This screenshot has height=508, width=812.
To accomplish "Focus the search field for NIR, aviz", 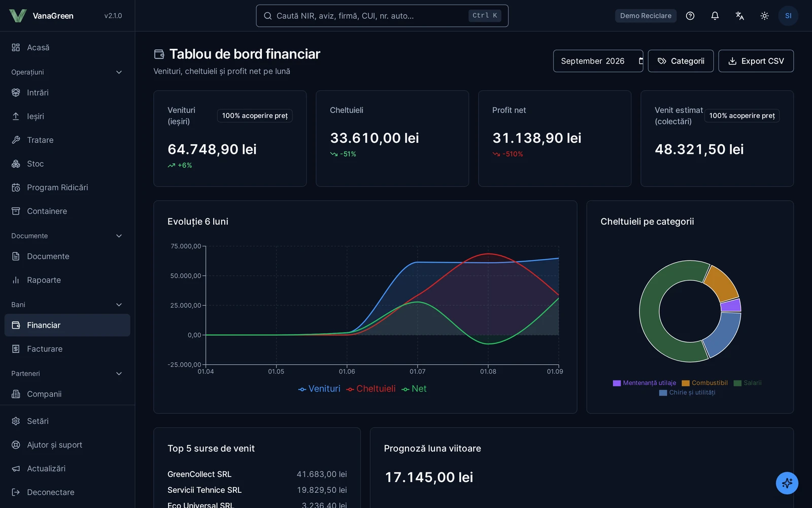I will (382, 16).
